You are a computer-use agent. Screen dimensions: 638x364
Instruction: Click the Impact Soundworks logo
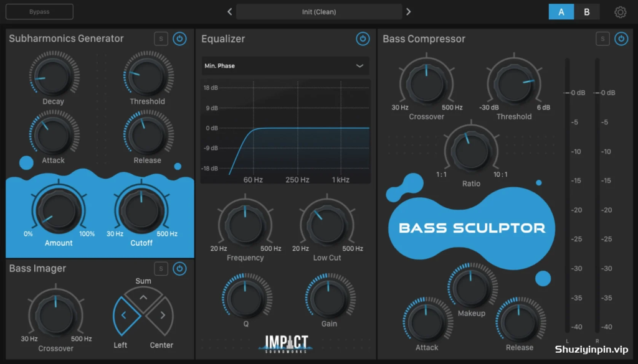coord(287,344)
